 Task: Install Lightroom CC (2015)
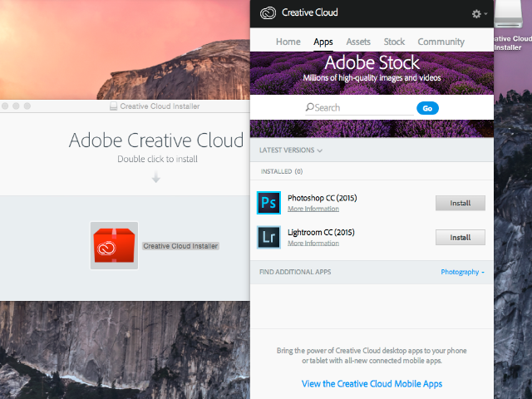pyautogui.click(x=460, y=237)
